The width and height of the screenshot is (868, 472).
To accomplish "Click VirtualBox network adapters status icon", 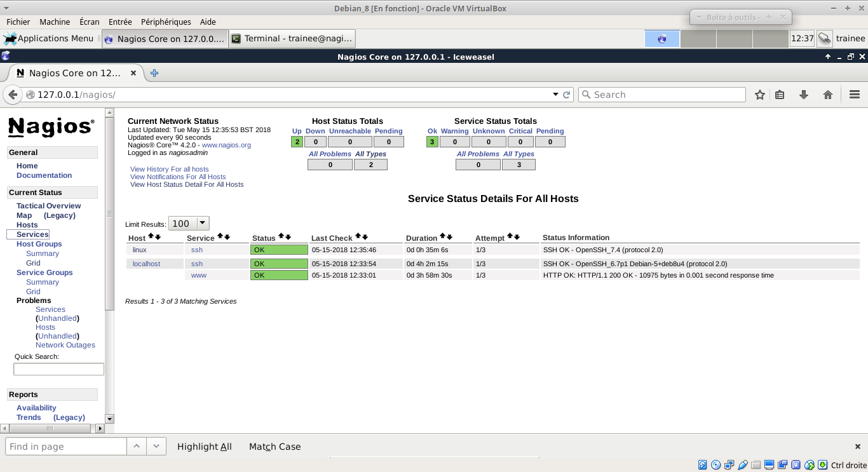I will 729,465.
